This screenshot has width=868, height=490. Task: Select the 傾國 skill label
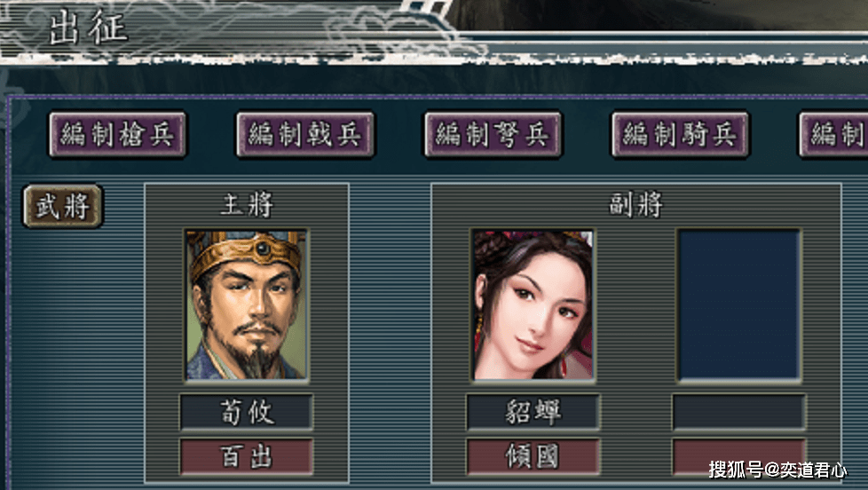point(533,457)
